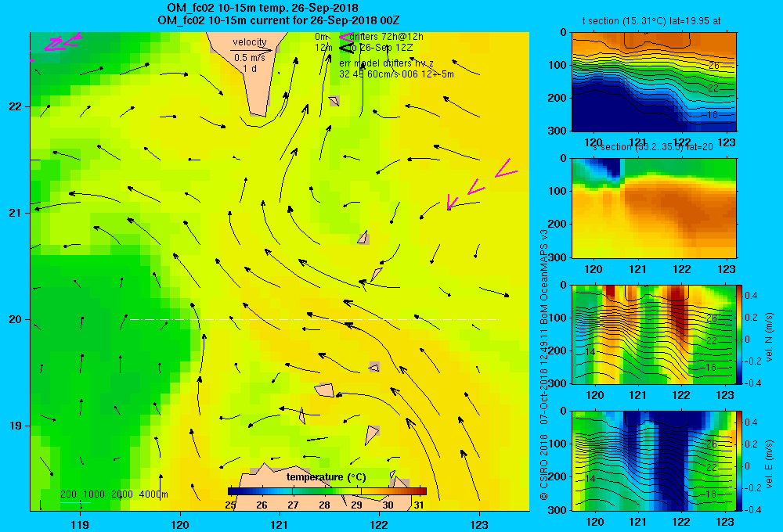The height and width of the screenshot is (532, 783).
Task: Click the vel. E panel colorbar
Action: coord(740,461)
